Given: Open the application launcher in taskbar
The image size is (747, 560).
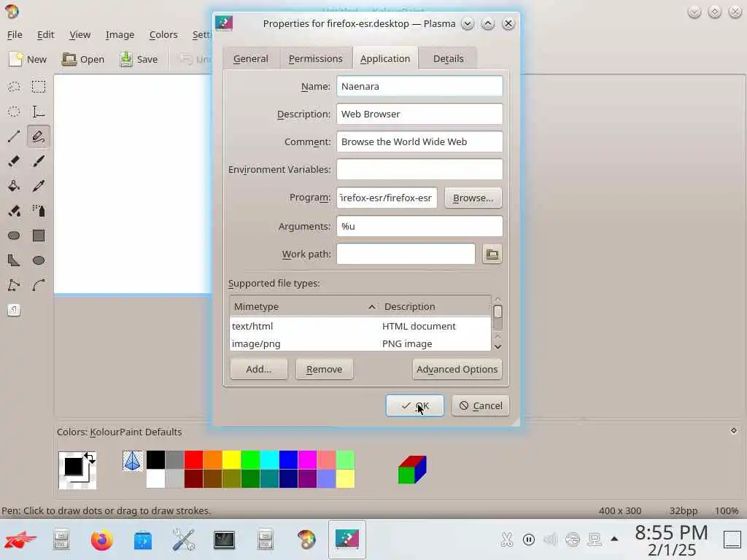Looking at the screenshot, I should pyautogui.click(x=20, y=540).
